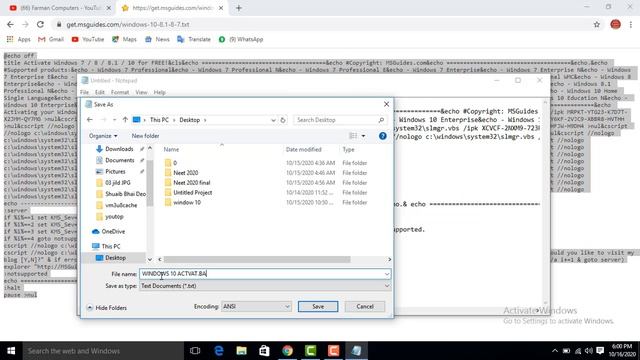The height and width of the screenshot is (360, 640).
Task: Bookmark this page with the star icon
Action: [596, 24]
